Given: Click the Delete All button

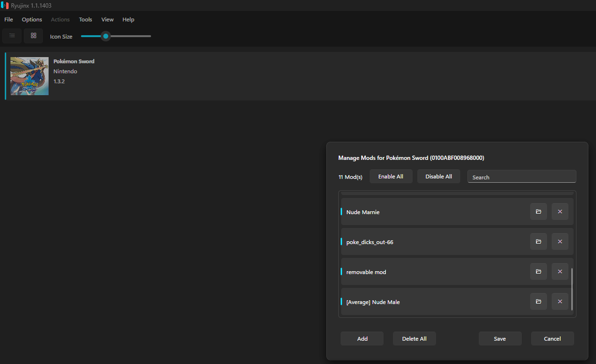Looking at the screenshot, I should pyautogui.click(x=414, y=339).
